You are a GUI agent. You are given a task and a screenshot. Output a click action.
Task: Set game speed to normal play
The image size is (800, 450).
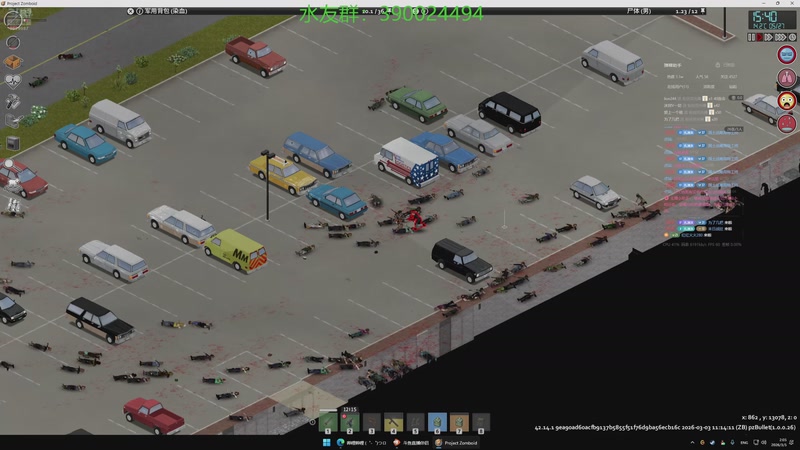pyautogui.click(x=760, y=37)
